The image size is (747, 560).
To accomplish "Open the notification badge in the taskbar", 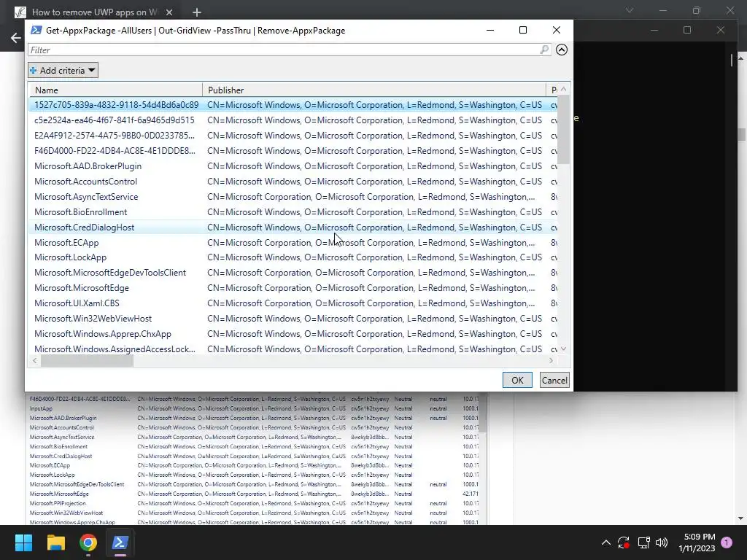I will pyautogui.click(x=727, y=542).
